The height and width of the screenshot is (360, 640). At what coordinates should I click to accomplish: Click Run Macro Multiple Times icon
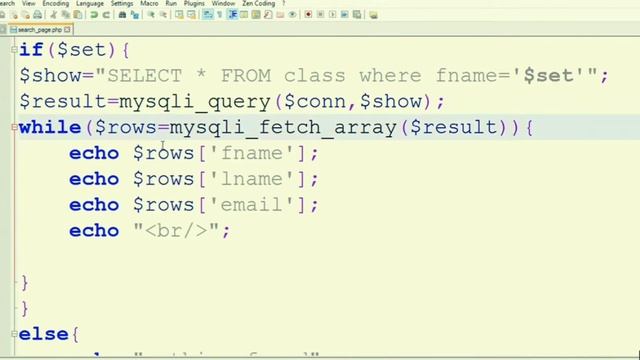tap(345, 15)
